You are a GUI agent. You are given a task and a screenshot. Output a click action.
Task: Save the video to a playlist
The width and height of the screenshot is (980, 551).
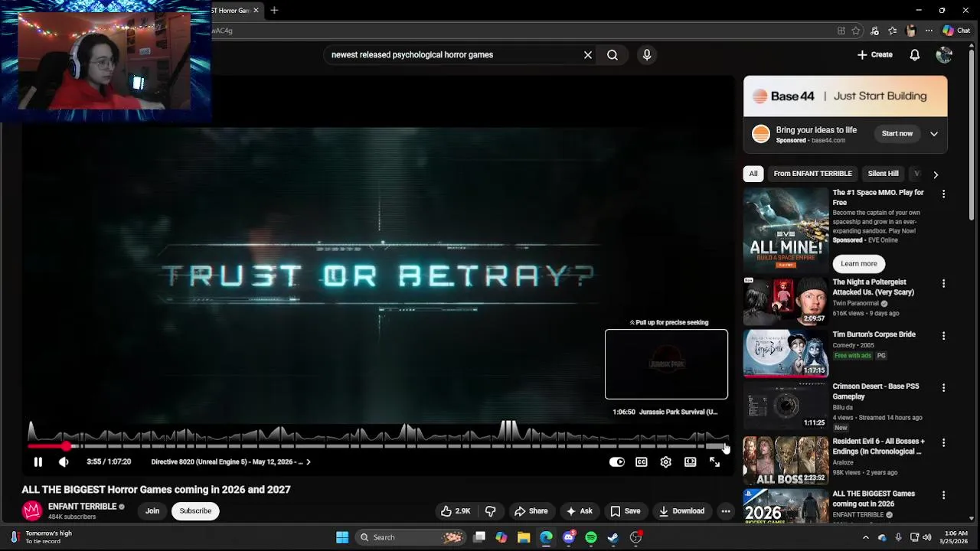(x=625, y=511)
